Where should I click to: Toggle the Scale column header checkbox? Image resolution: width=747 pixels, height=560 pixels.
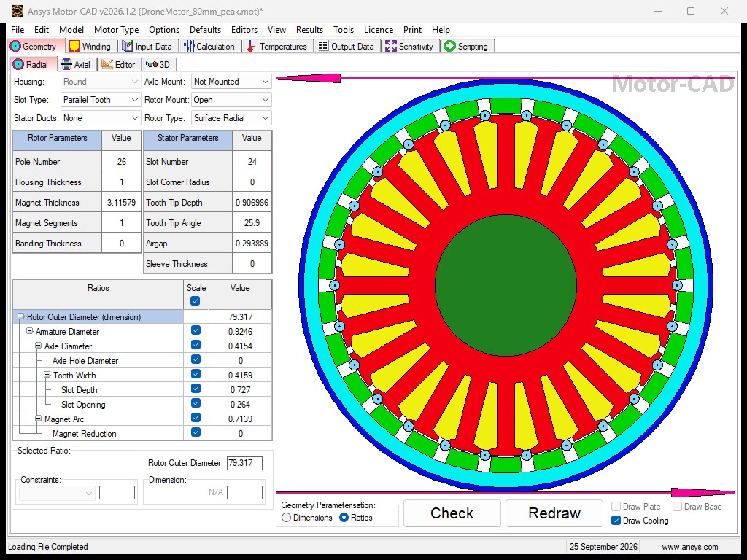(195, 301)
